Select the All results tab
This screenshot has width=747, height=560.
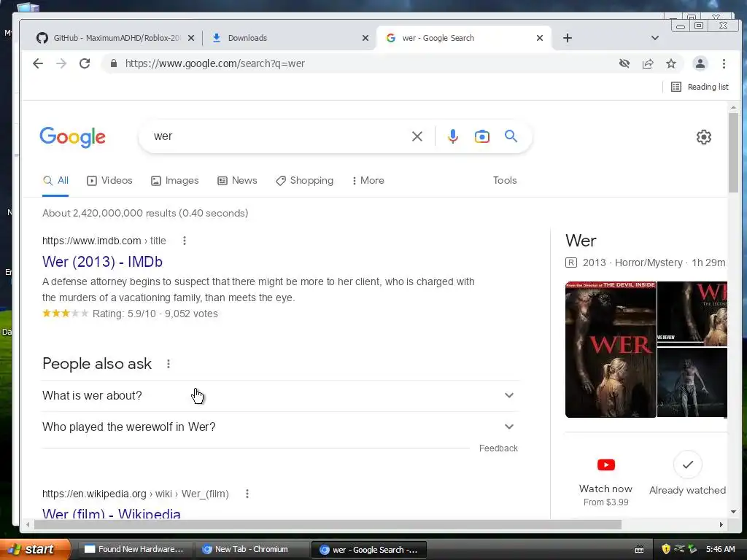pyautogui.click(x=55, y=181)
